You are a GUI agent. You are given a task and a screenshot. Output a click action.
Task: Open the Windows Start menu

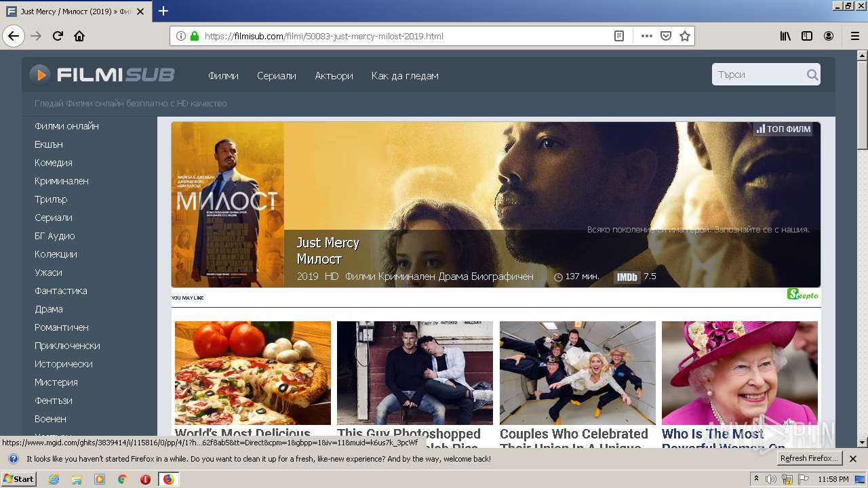click(19, 479)
